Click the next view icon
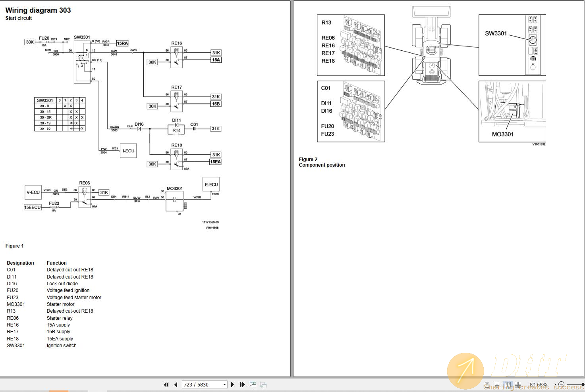 (x=263, y=384)
